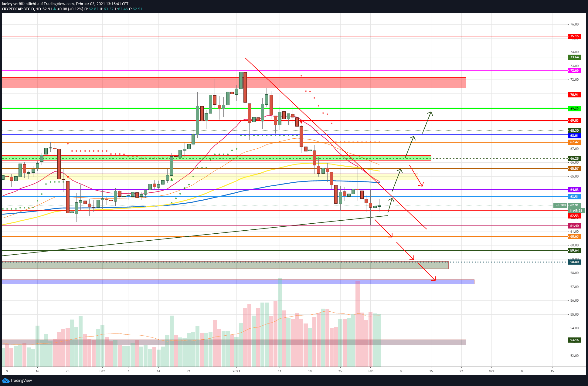588x386 pixels.
Task: Click the '23' date label on time axis
Action: [x=68, y=371]
